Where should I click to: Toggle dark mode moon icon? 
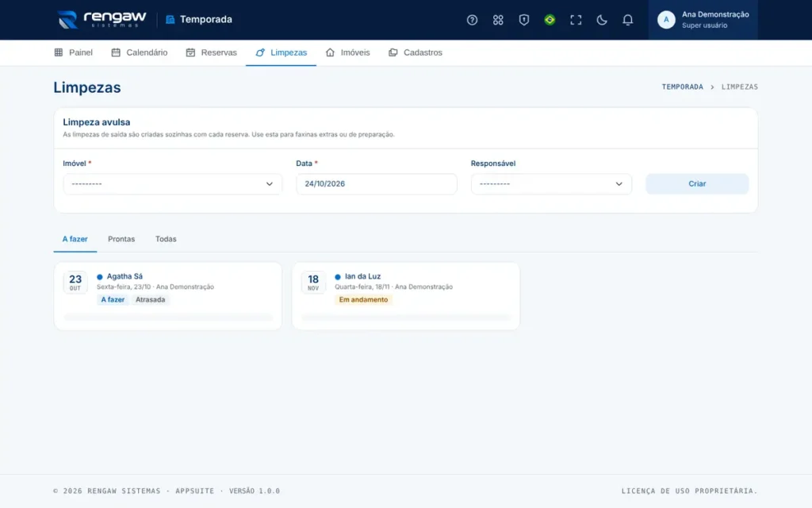pos(601,20)
